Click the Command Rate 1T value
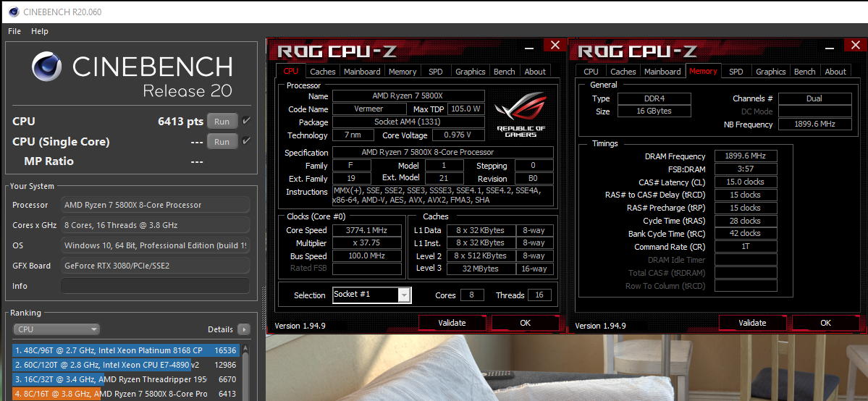 746,247
